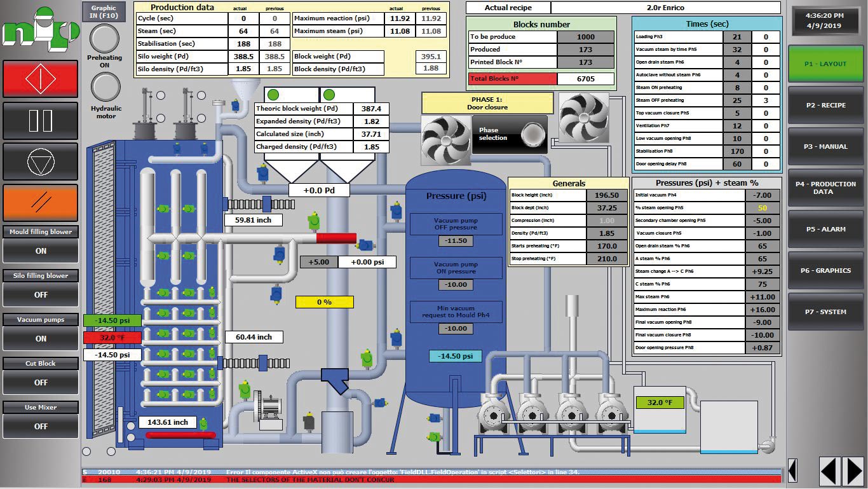
Task: Toggle the Use Mixer OFF button
Action: (41, 426)
